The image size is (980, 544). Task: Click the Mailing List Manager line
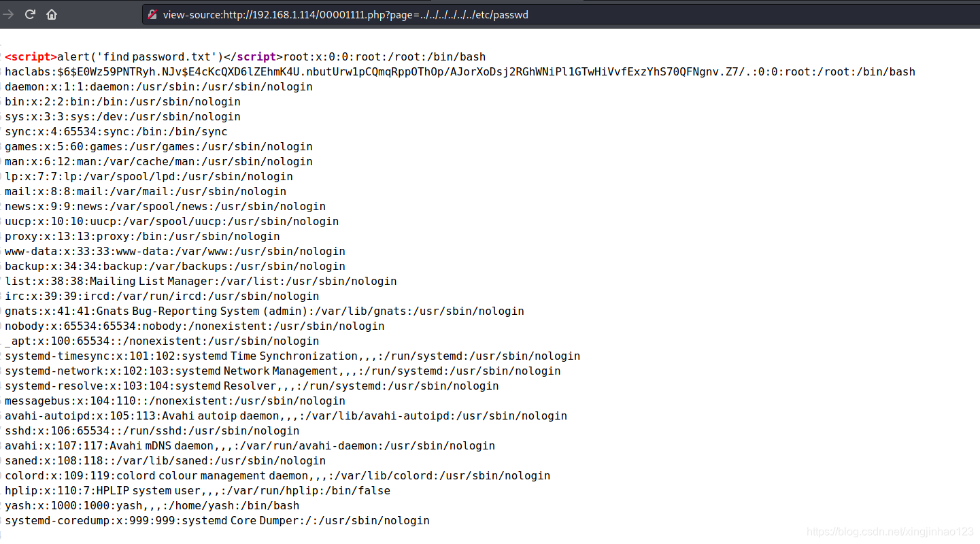(x=201, y=282)
